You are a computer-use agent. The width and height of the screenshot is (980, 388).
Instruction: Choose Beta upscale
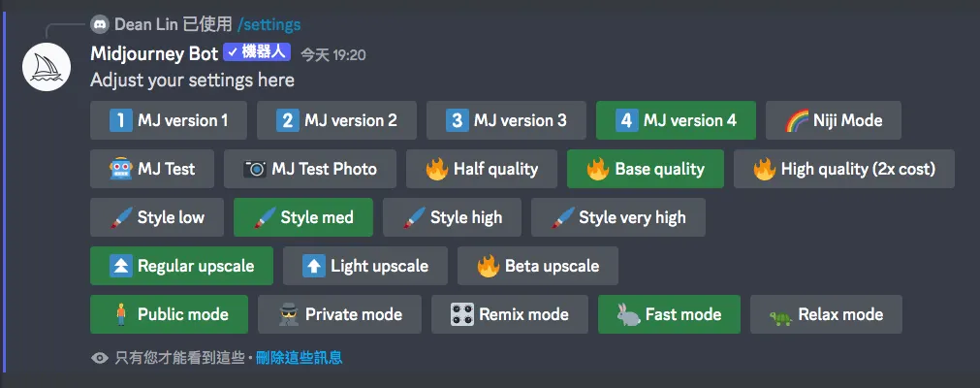click(x=538, y=266)
